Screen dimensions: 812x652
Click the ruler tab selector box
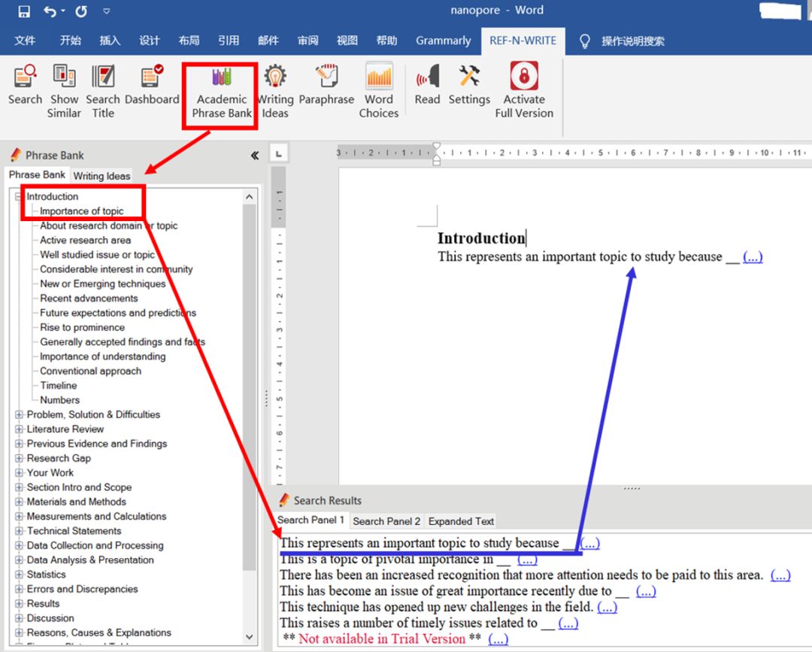coord(279,153)
